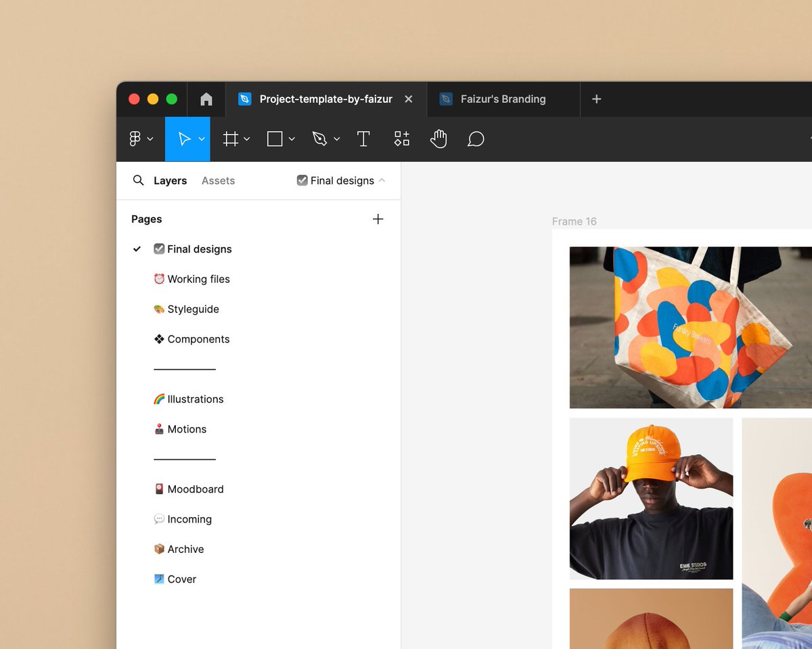Select the Comment tool
The width and height of the screenshot is (812, 649).
476,139
